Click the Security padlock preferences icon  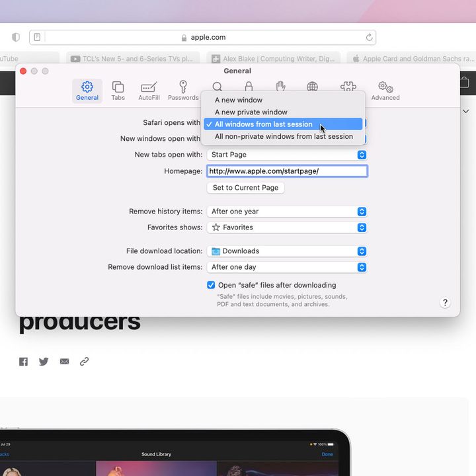[x=249, y=86]
